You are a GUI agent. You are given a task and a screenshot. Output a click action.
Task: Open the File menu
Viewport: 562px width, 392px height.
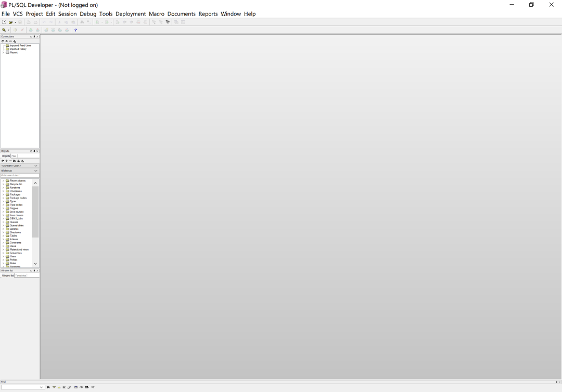coord(6,14)
